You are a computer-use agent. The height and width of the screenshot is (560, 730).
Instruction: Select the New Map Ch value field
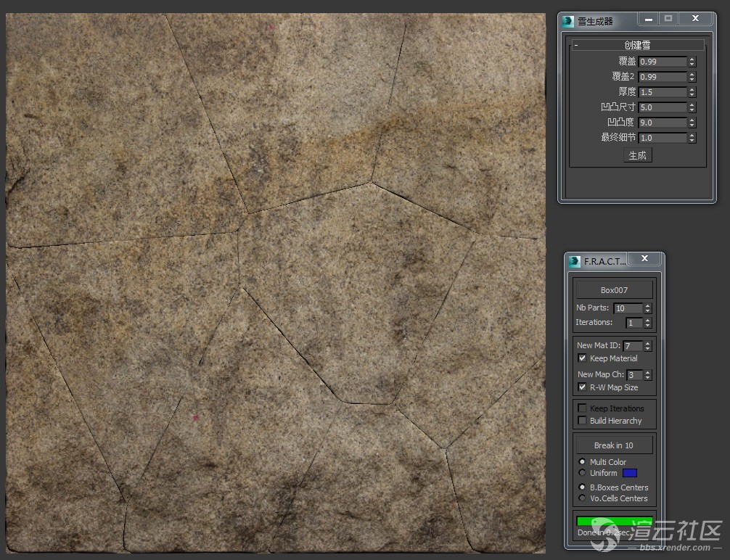tap(634, 375)
